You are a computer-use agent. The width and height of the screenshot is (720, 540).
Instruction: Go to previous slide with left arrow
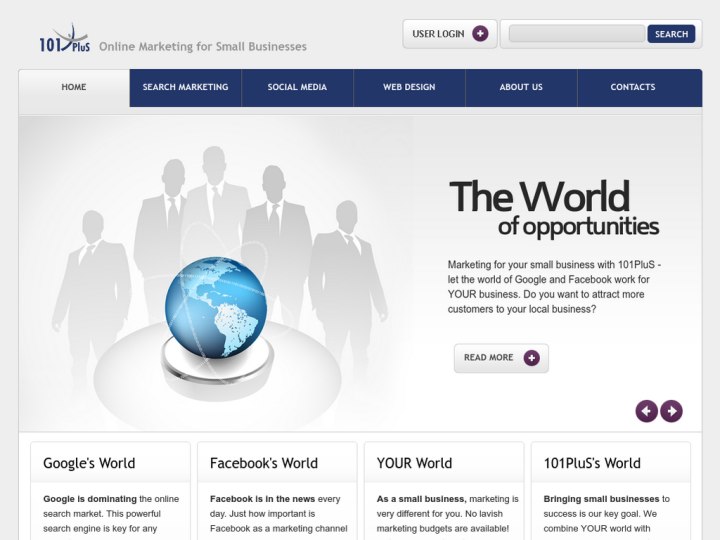click(646, 411)
